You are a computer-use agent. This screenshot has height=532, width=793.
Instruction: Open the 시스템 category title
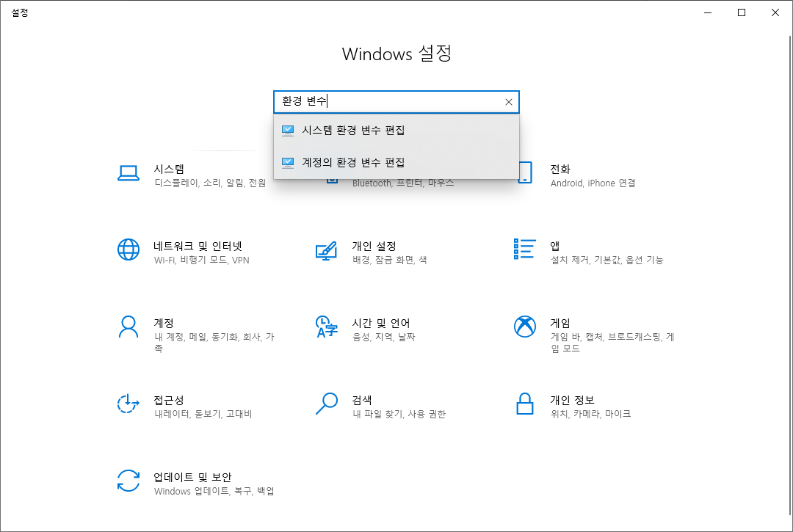[x=169, y=170]
